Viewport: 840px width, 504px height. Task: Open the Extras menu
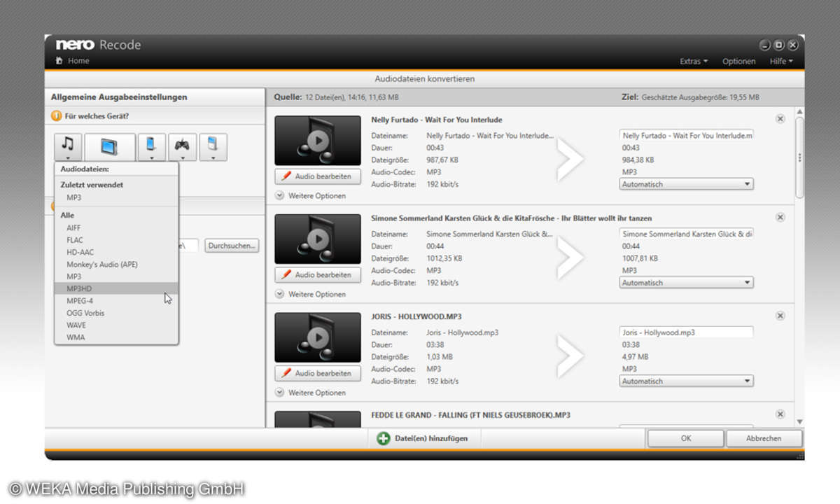tap(694, 62)
